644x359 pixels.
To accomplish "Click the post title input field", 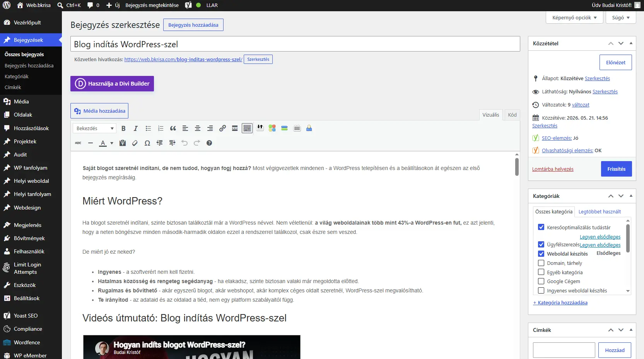I will click(x=295, y=44).
